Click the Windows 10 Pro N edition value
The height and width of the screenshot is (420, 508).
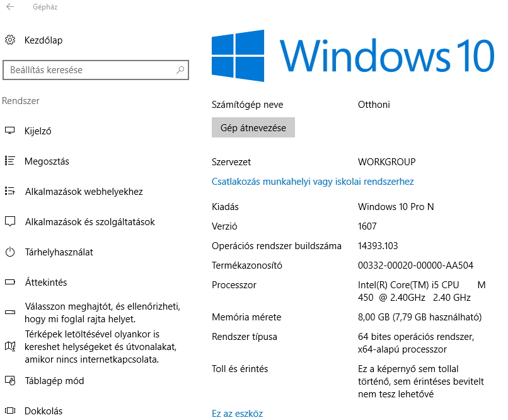pyautogui.click(x=396, y=207)
